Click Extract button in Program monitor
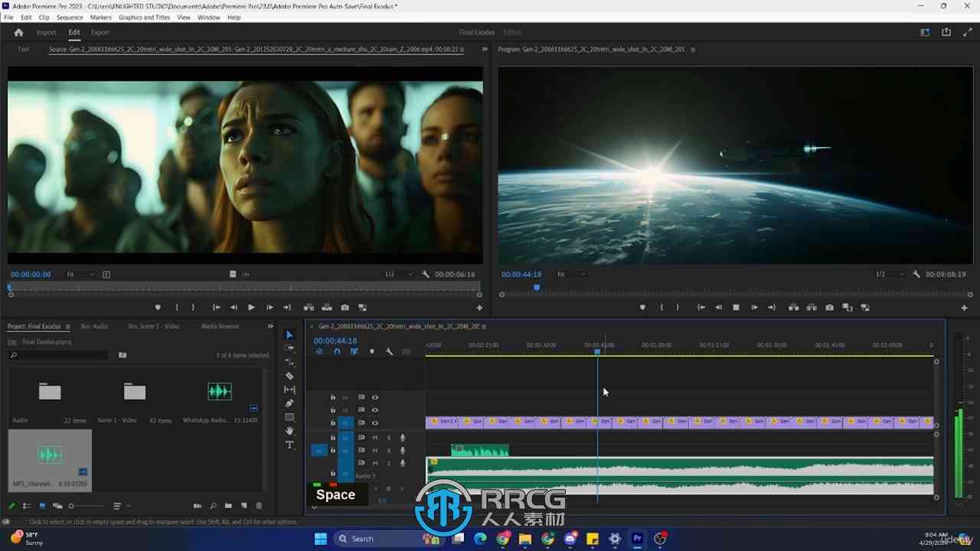This screenshot has height=551, width=980. tap(811, 307)
